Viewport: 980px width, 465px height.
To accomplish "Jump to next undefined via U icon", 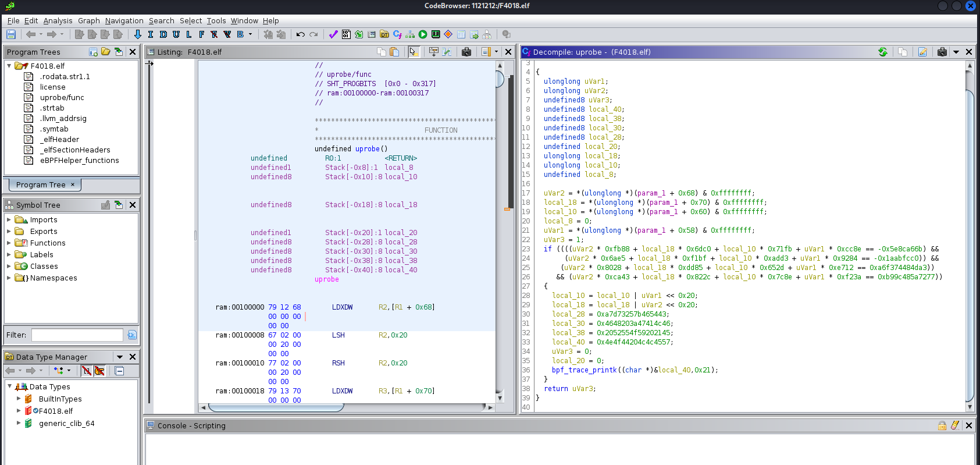I will coord(176,34).
